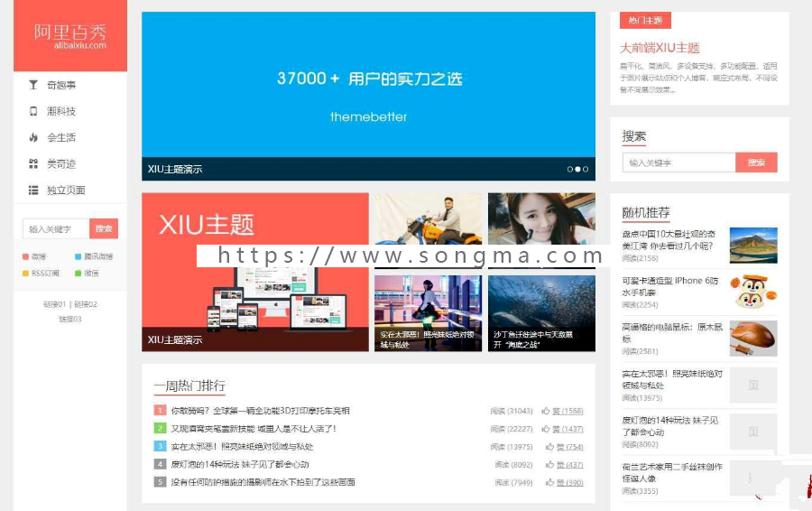Open the 奇趣事 category

coord(61,85)
